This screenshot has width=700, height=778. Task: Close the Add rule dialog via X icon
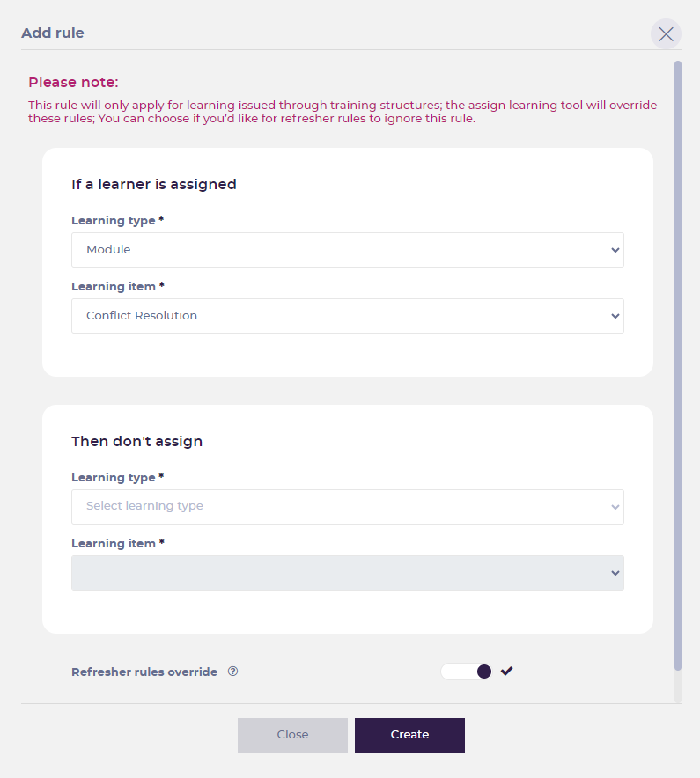coord(666,33)
